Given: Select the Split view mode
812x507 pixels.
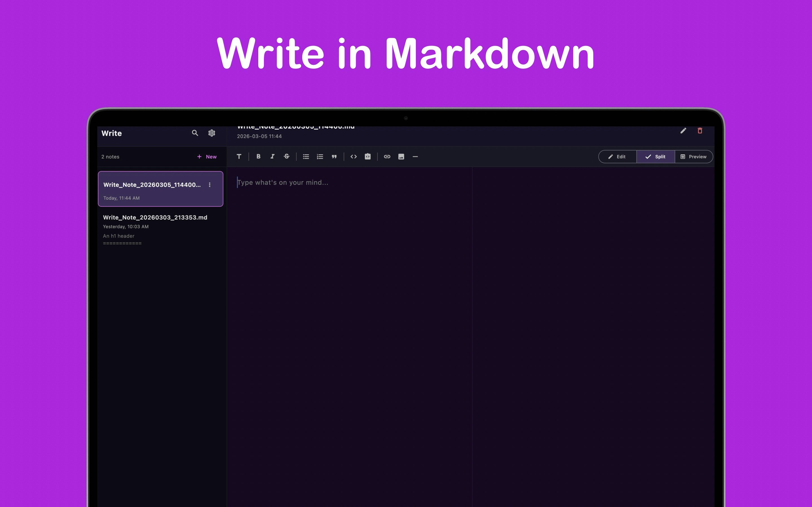Looking at the screenshot, I should (655, 157).
